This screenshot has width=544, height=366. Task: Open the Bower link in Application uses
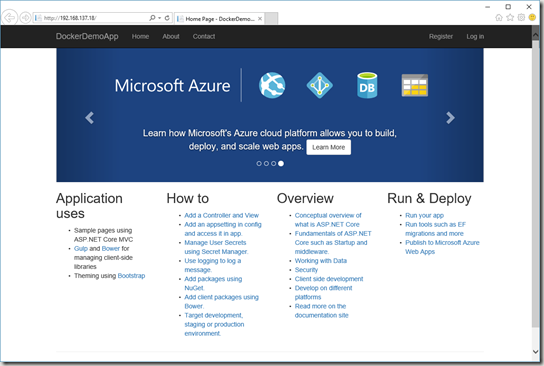pos(111,248)
